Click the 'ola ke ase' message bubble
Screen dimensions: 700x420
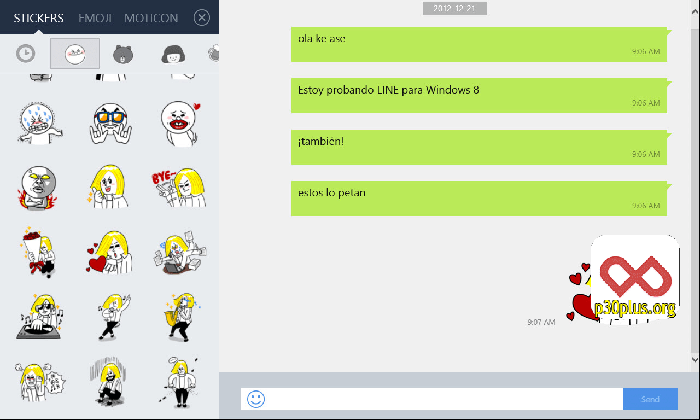click(479, 44)
